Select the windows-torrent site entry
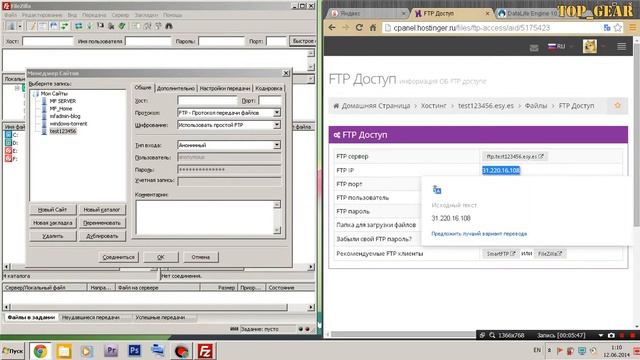This screenshot has height=360, width=640. pos(68,123)
